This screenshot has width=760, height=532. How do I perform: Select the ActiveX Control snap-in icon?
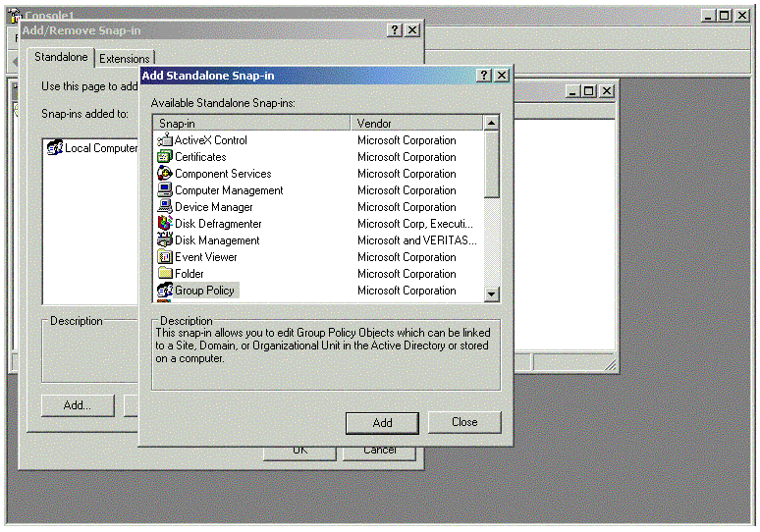[x=165, y=140]
